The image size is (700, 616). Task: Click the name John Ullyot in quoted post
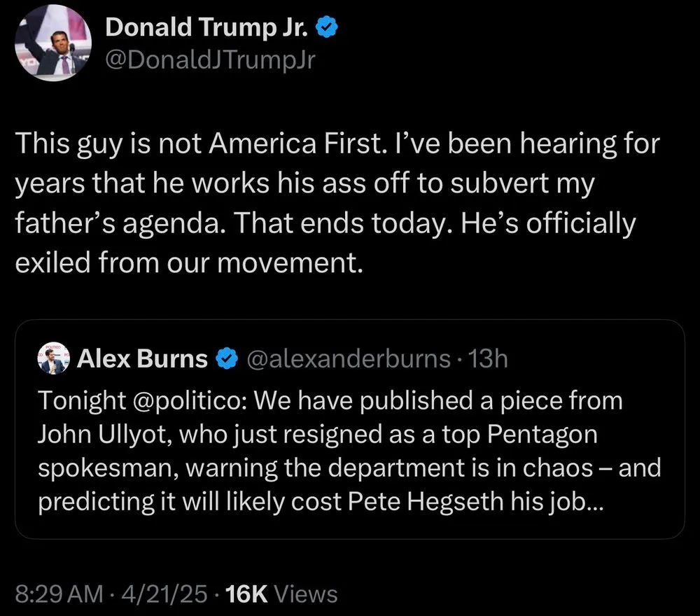point(104,435)
